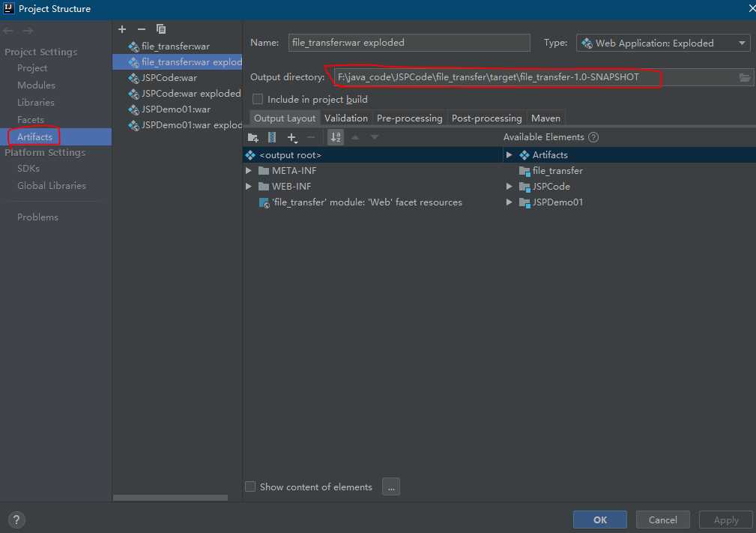756x533 pixels.
Task: Click the Create Directory toolbar icon
Action: point(252,137)
